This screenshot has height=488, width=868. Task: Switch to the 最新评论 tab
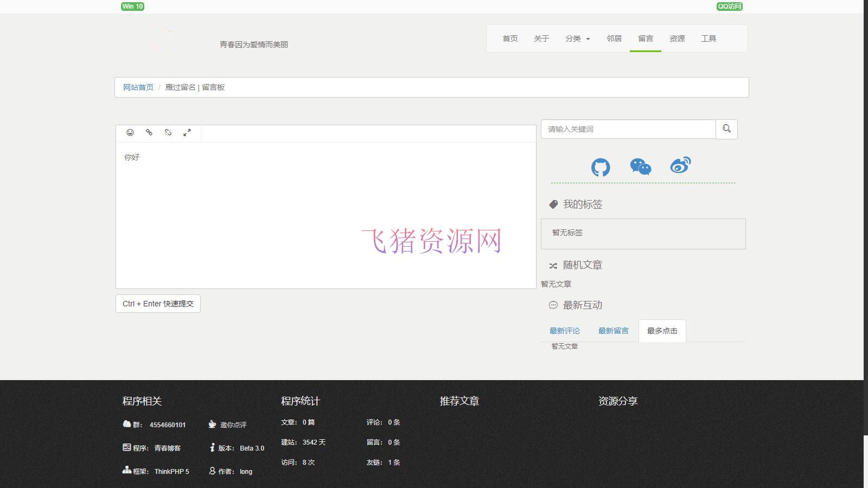click(x=565, y=330)
